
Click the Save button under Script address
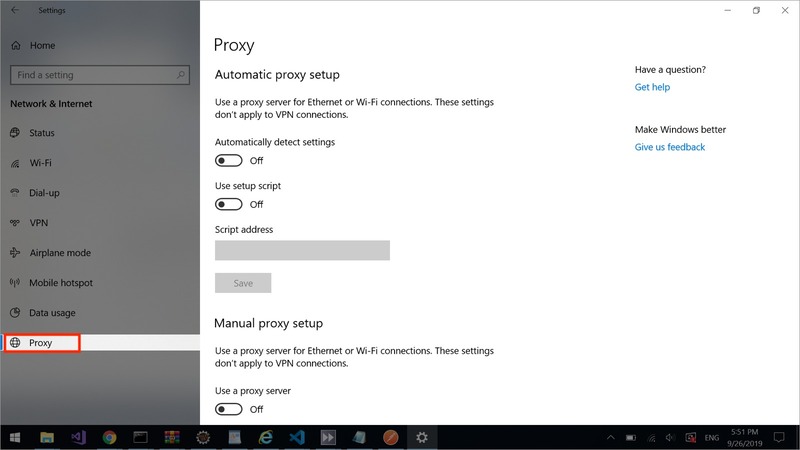click(x=243, y=283)
